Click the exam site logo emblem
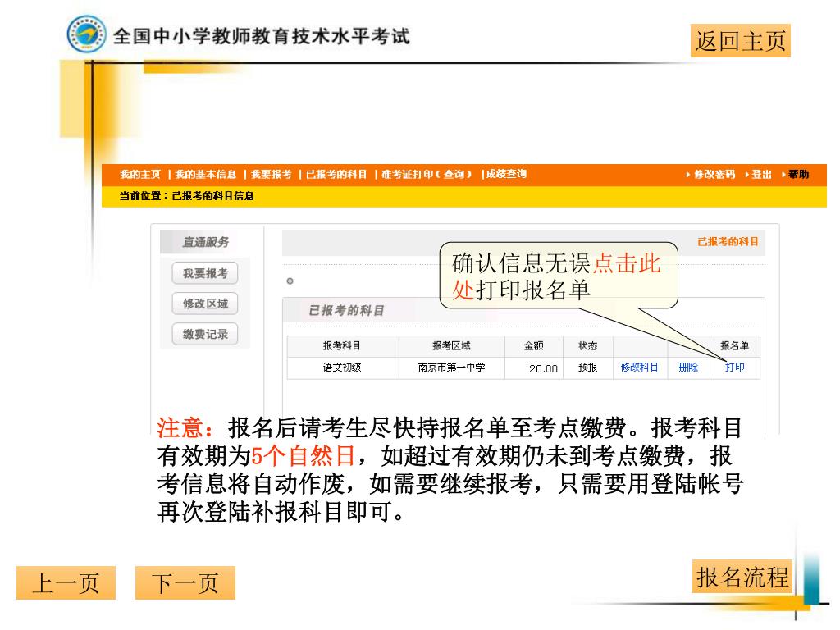840x630 pixels. 86,33
